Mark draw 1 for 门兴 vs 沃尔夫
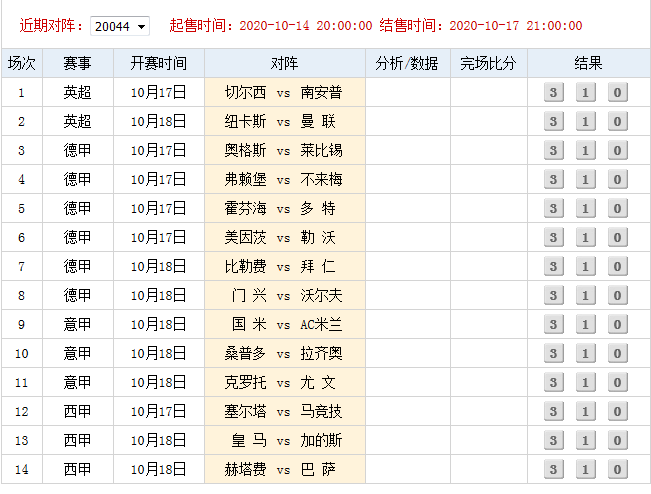 point(585,295)
